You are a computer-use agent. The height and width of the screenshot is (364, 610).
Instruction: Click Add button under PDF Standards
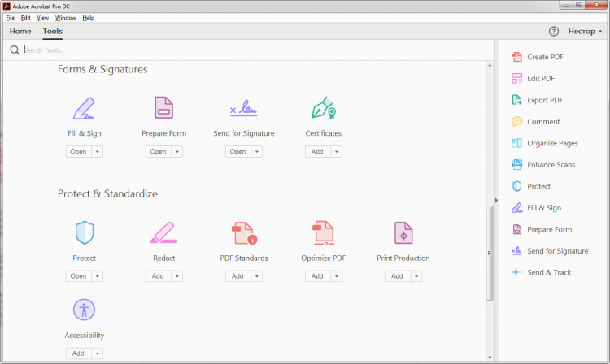[238, 276]
